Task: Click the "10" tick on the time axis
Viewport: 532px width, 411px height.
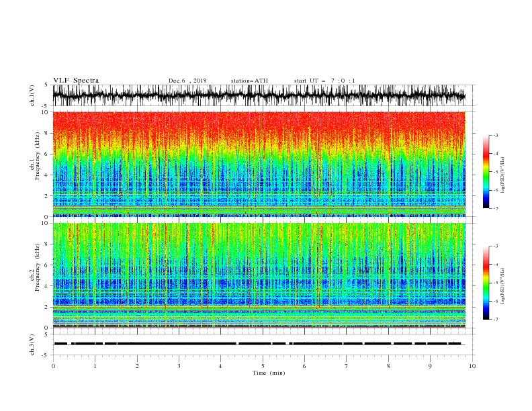Action: (472, 366)
